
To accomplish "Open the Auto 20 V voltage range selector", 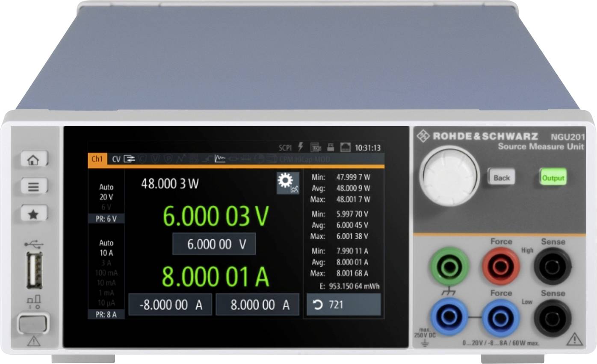I will [x=105, y=192].
